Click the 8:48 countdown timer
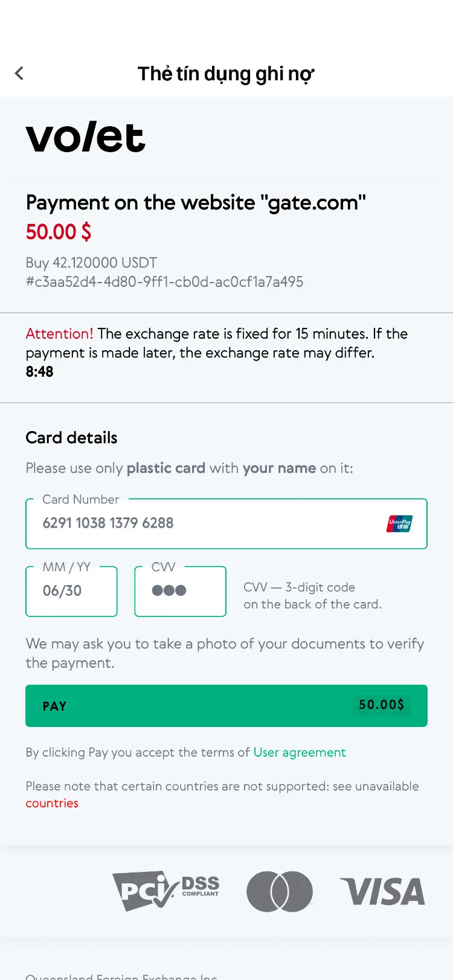This screenshot has width=453, height=980. (39, 372)
